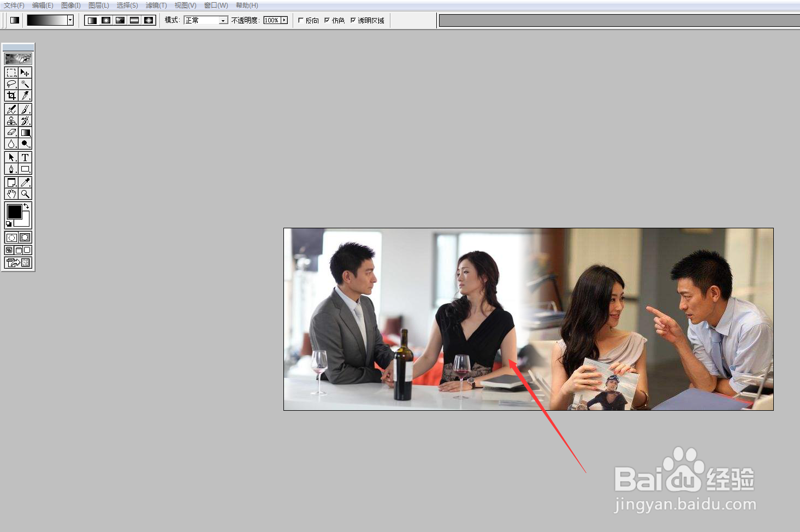Select the Eraser tool
The width and height of the screenshot is (800, 532).
click(x=11, y=132)
